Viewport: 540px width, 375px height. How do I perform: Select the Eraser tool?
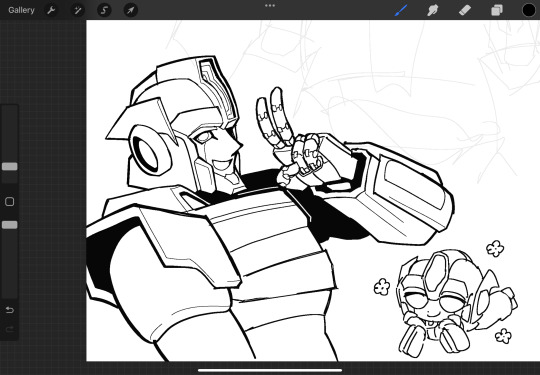(465, 10)
